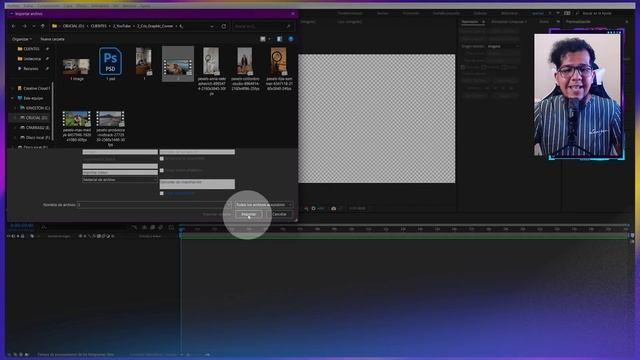This screenshot has width=640, height=360.
Task: Select the CRUCIAL (D:) drive
Action: click(34, 118)
